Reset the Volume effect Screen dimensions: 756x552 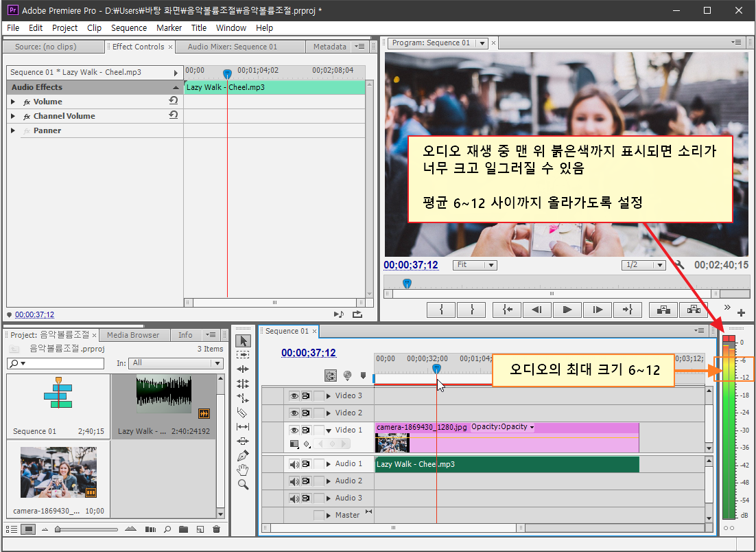click(174, 100)
